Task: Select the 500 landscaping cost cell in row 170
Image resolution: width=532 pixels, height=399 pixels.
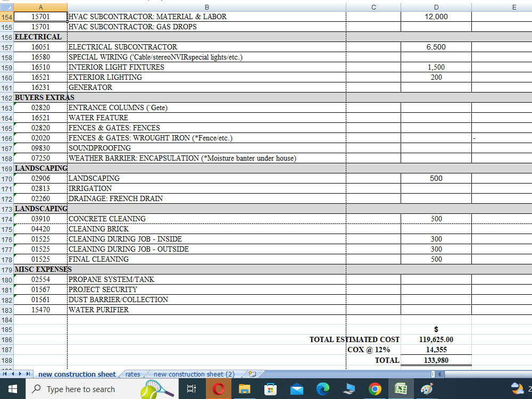Action: (436, 178)
